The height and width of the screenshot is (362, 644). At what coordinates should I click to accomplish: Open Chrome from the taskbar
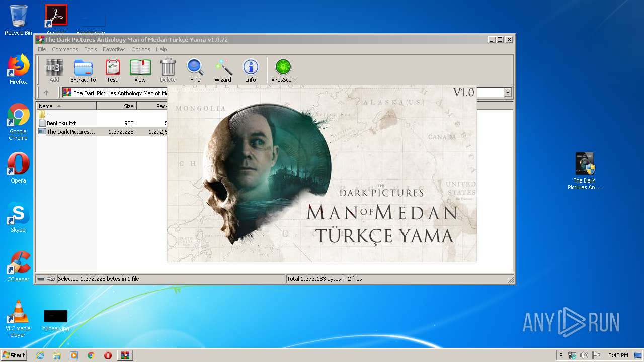click(x=91, y=355)
